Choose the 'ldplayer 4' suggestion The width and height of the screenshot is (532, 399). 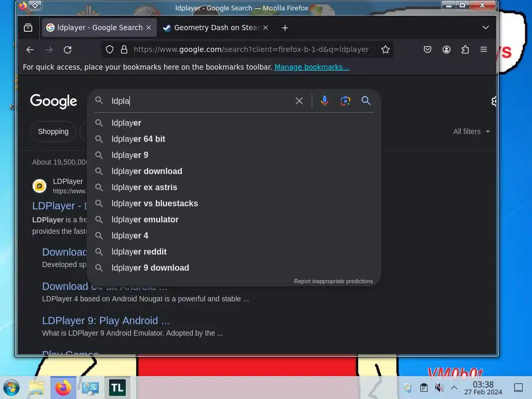coord(234,236)
